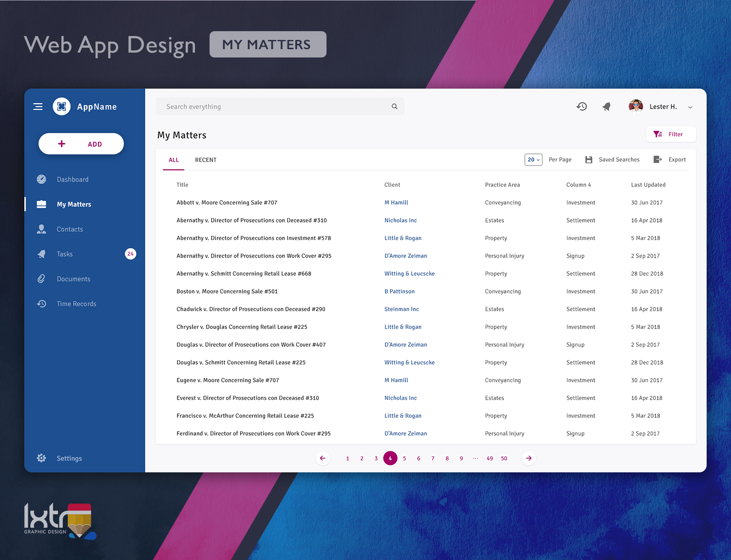Click the AppName logo icon
Image resolution: width=731 pixels, height=560 pixels.
tap(61, 107)
